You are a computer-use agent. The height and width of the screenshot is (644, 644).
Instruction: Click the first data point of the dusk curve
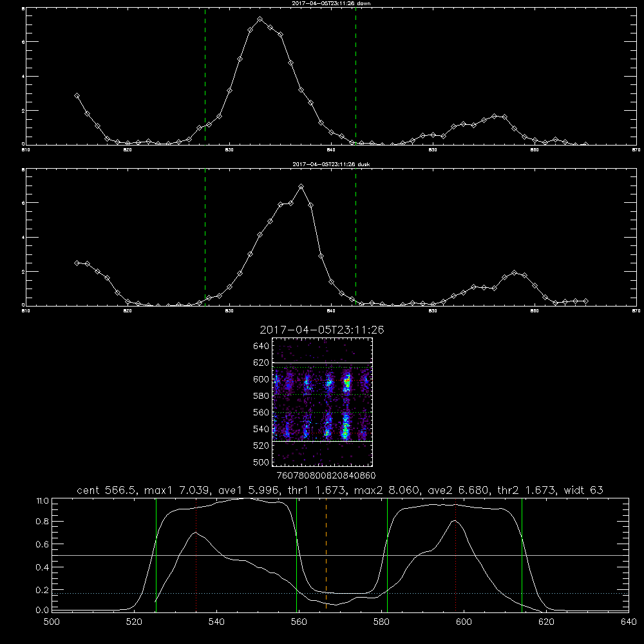pos(77,263)
